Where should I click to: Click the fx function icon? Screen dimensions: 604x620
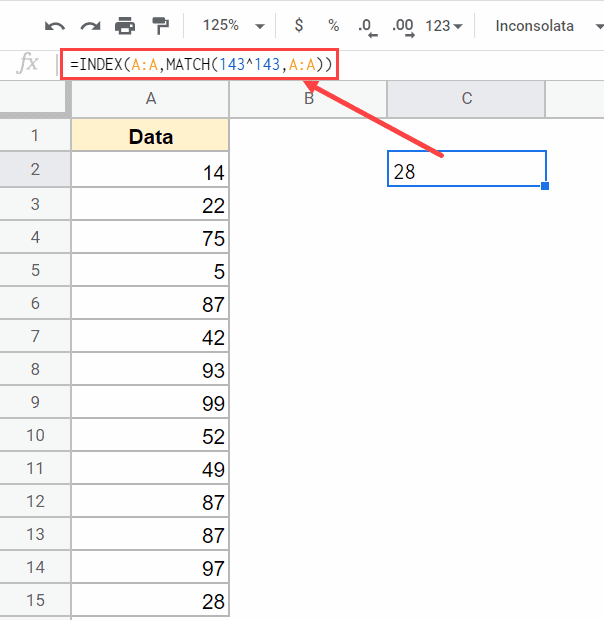28,63
